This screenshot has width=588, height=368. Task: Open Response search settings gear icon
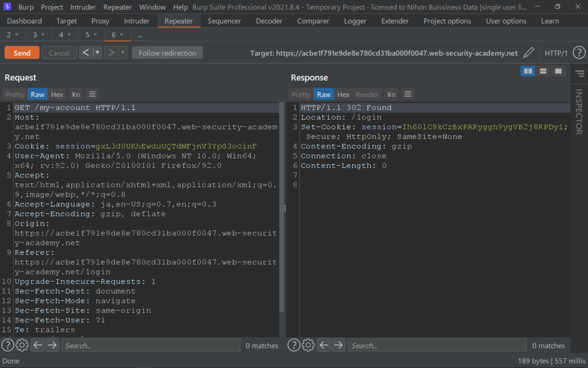click(308, 345)
